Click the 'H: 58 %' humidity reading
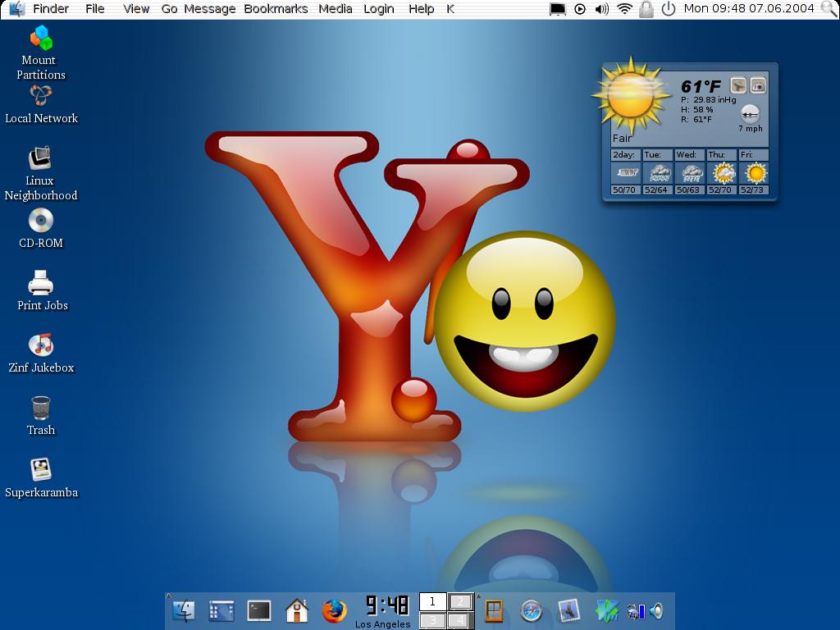 tap(696, 109)
